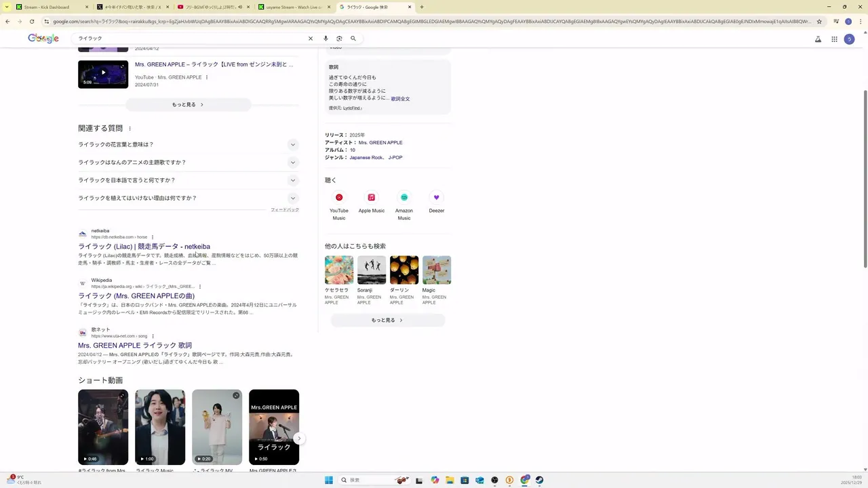Screen dimensions: 868x488
Task: Open a new browser tab
Action: pos(422,7)
